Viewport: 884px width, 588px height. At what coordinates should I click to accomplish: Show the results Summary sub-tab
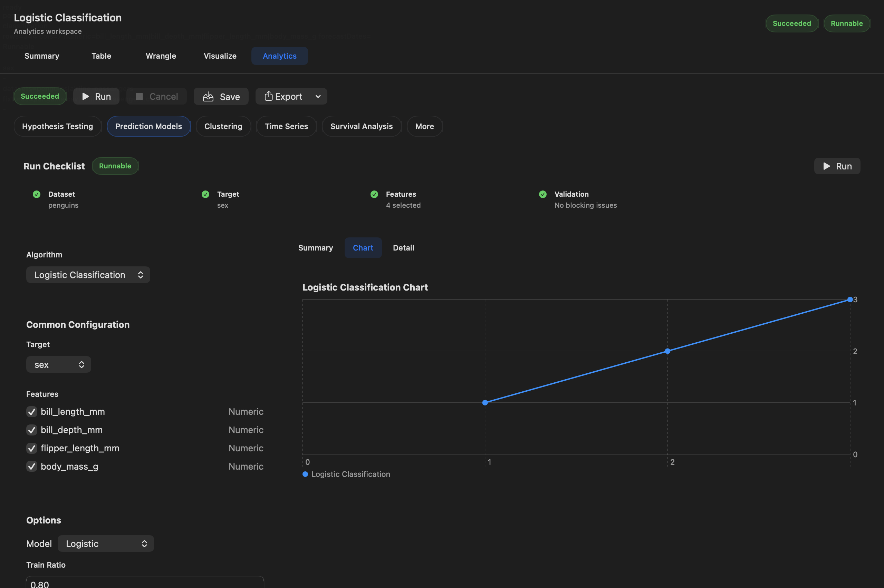click(x=316, y=248)
